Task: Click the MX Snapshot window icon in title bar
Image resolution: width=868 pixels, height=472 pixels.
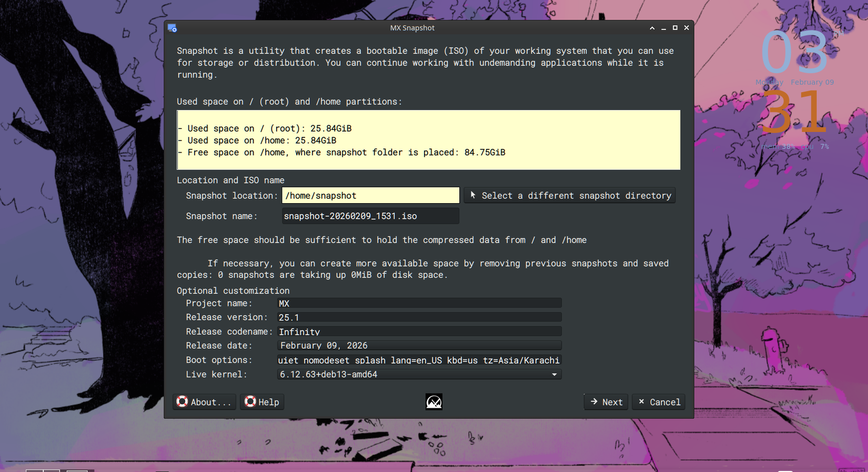Action: [x=173, y=28]
